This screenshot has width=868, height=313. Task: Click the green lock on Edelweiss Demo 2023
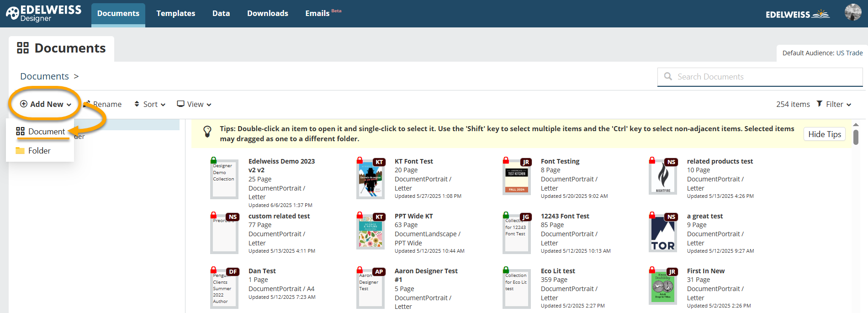coord(213,160)
